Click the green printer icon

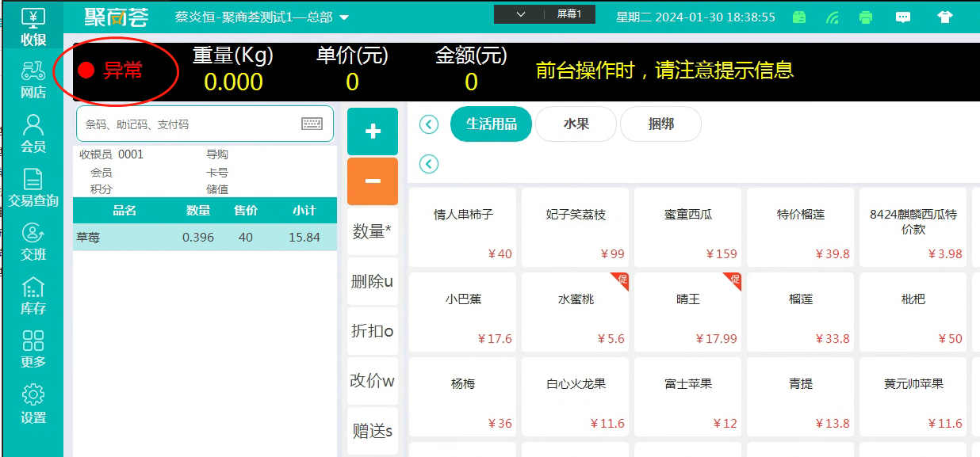click(x=866, y=17)
